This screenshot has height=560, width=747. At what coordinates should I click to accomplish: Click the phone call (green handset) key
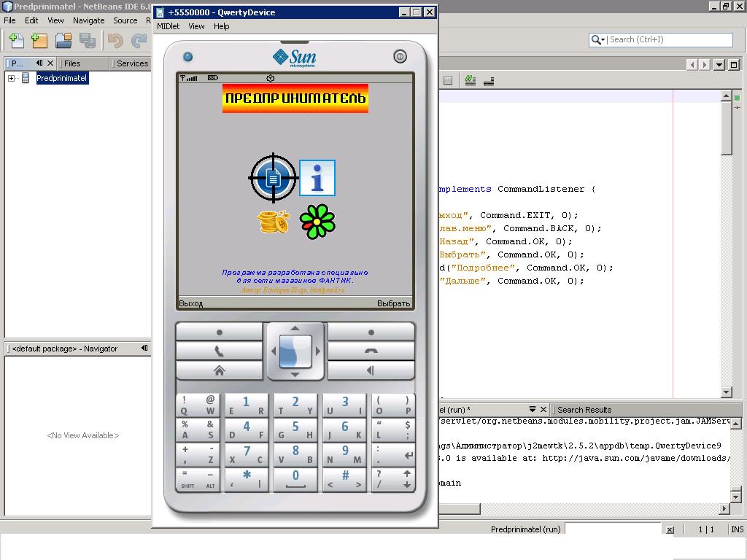click(x=219, y=351)
